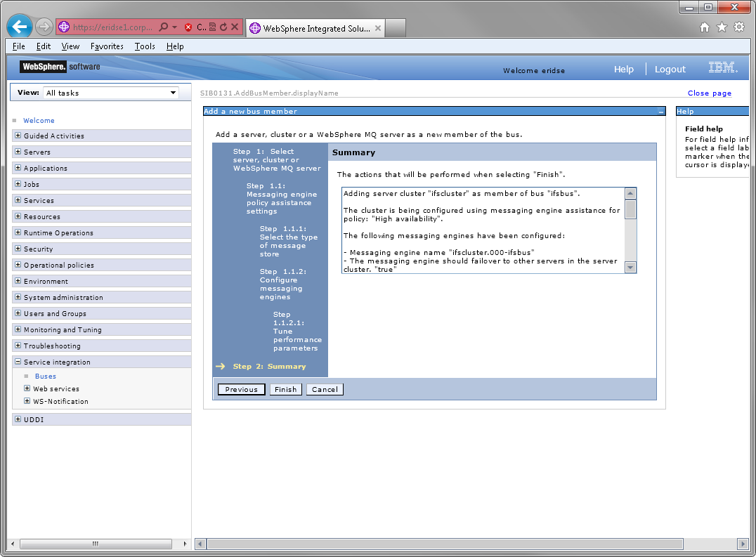This screenshot has height=557, width=756.
Task: Click the compatibility view icon in the address bar
Action: (x=213, y=27)
